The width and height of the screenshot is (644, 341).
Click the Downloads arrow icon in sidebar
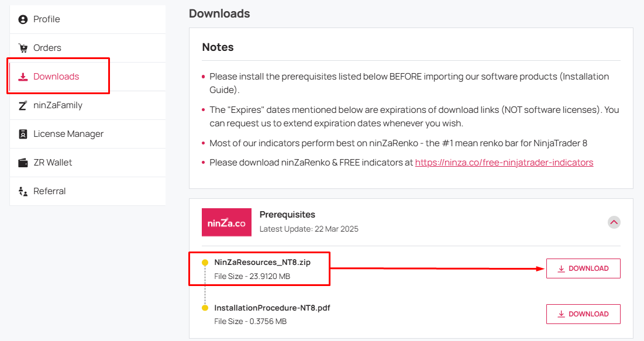tap(23, 77)
